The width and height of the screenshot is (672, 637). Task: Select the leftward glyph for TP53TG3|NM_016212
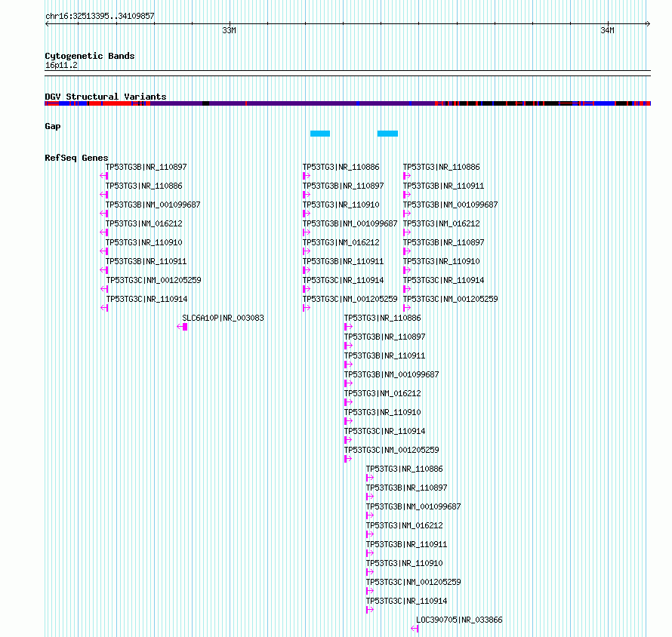(103, 232)
